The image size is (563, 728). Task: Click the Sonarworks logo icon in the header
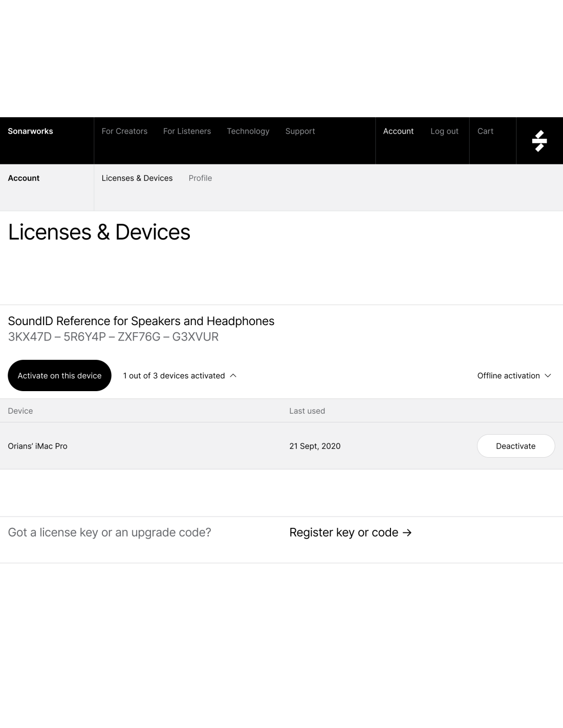(539, 141)
